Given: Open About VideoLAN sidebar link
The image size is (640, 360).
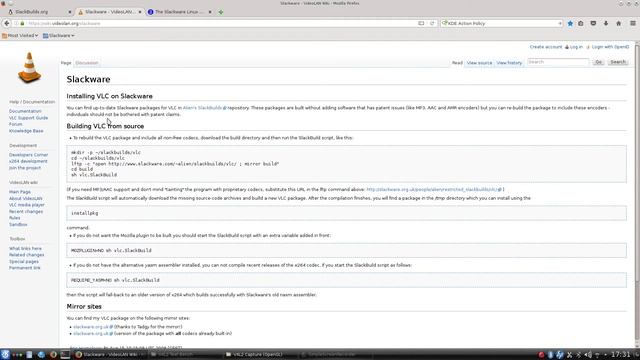Looking at the screenshot, I should pos(25,198).
